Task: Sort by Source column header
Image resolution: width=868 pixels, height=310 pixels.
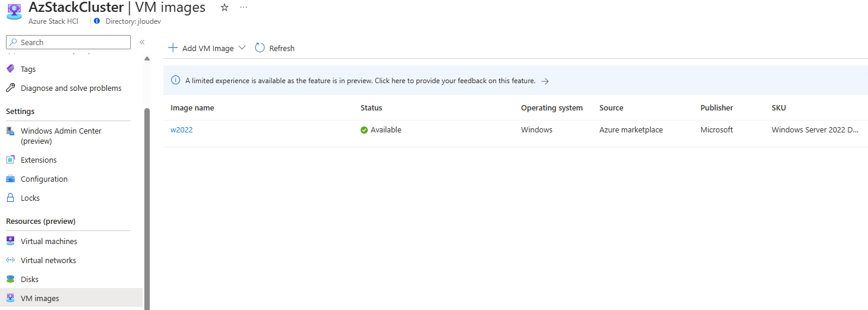Action: pos(611,108)
